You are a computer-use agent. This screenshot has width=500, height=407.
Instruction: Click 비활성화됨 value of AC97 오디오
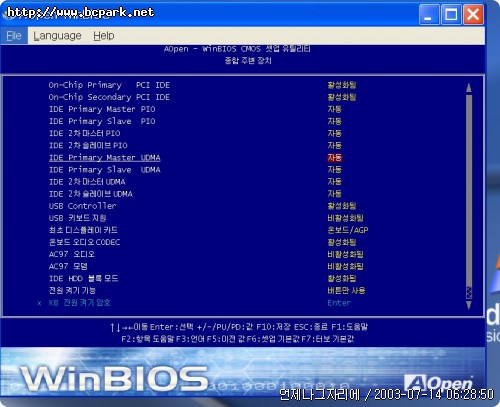[346, 254]
